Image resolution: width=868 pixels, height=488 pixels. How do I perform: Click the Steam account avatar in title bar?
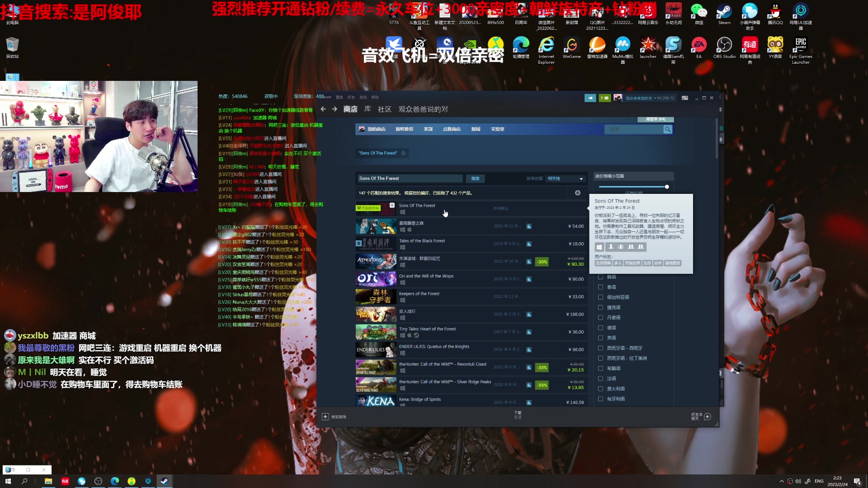coord(618,98)
